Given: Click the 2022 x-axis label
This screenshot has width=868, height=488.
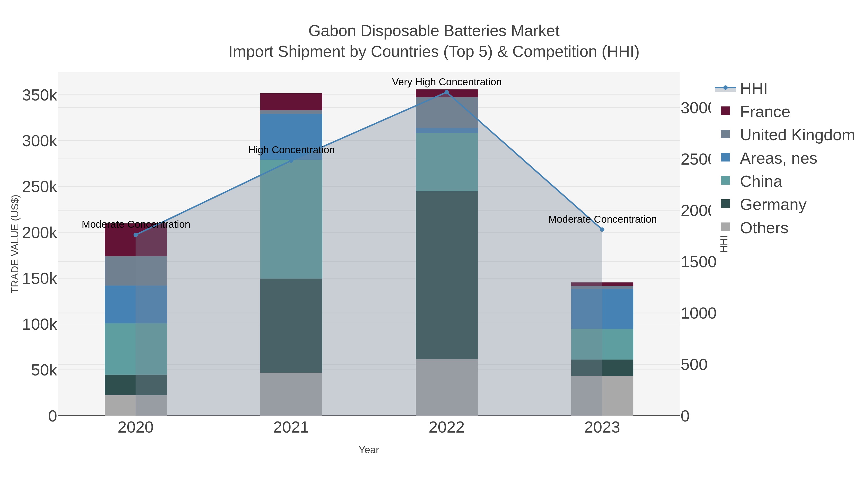Looking at the screenshot, I should [x=447, y=428].
